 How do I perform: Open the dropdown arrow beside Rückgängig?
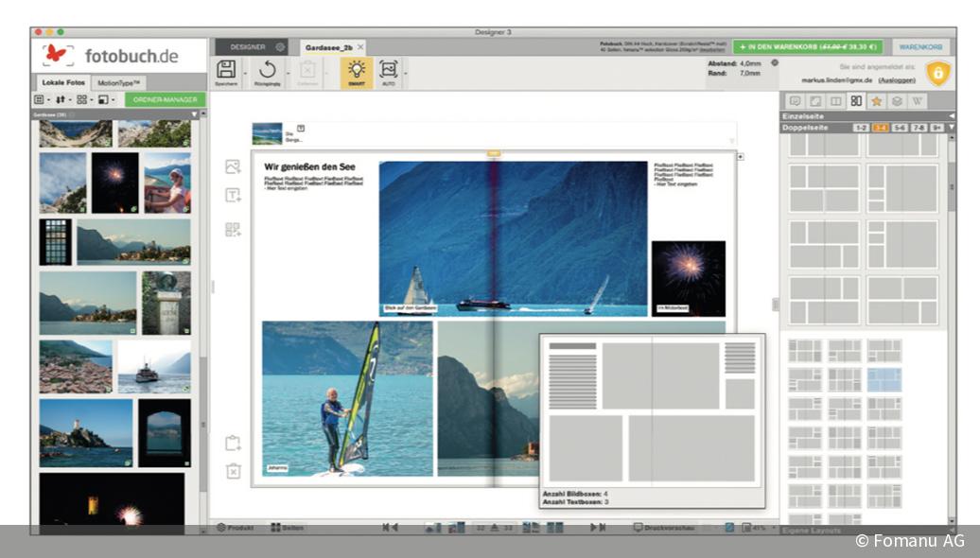click(288, 73)
